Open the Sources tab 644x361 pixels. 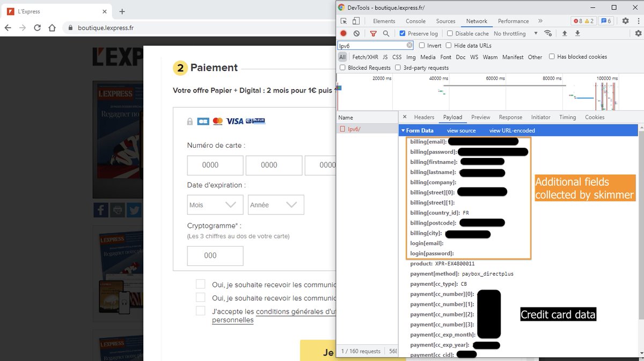pyautogui.click(x=445, y=21)
